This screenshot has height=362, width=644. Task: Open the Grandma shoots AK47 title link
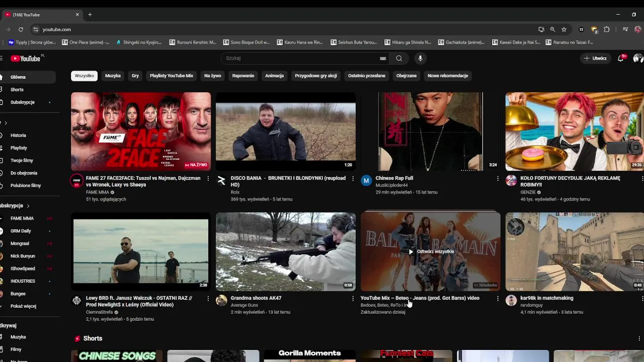coord(256,298)
